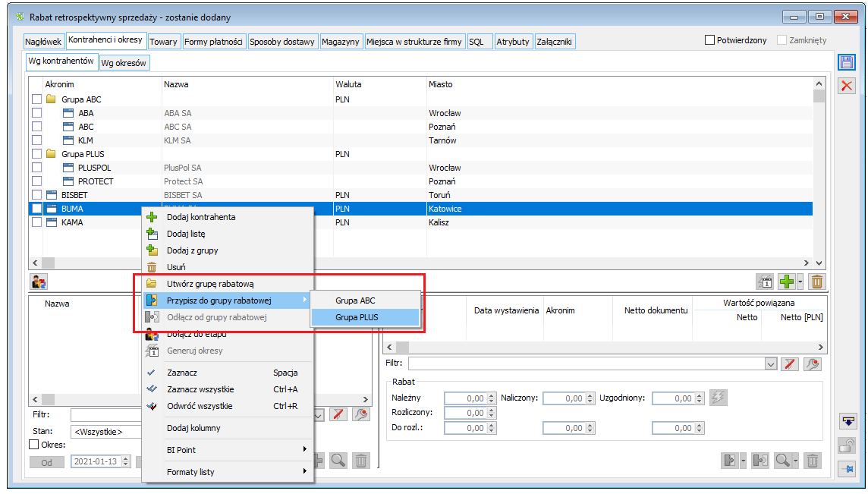Image resolution: width=868 pixels, height=494 pixels.
Task: Click the pin icon on right edge
Action: 848,469
